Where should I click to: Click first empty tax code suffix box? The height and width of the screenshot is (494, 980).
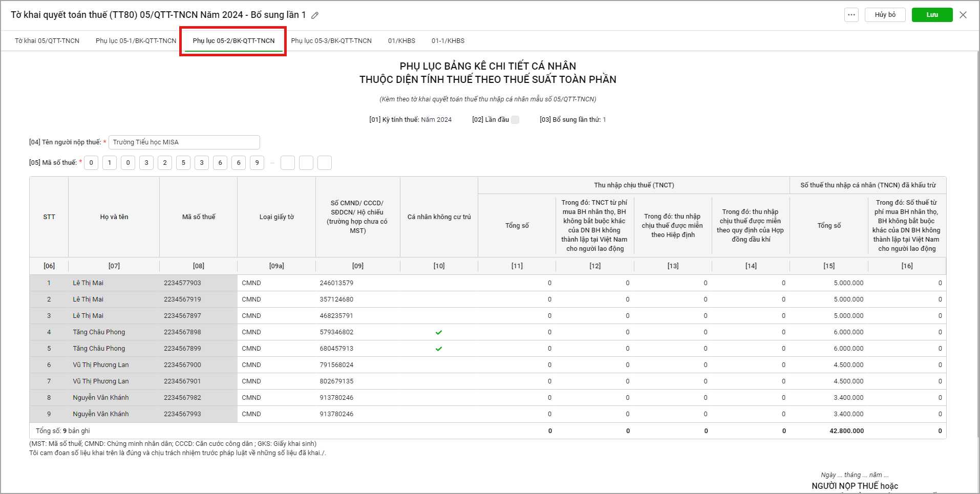288,163
